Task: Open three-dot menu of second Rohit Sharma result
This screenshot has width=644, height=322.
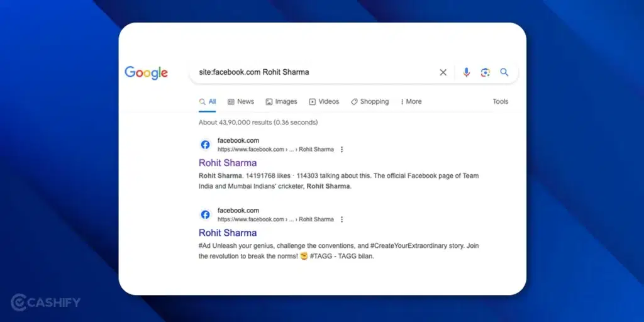Action: pos(341,219)
